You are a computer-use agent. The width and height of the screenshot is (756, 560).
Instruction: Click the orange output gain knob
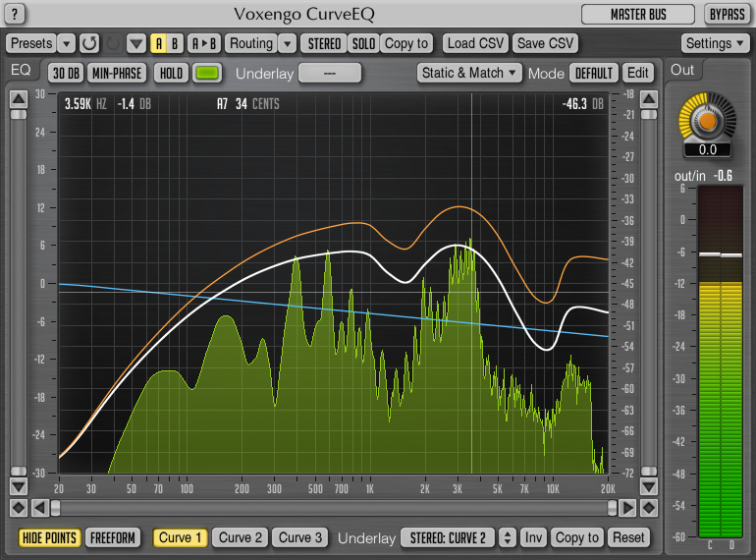[x=707, y=120]
